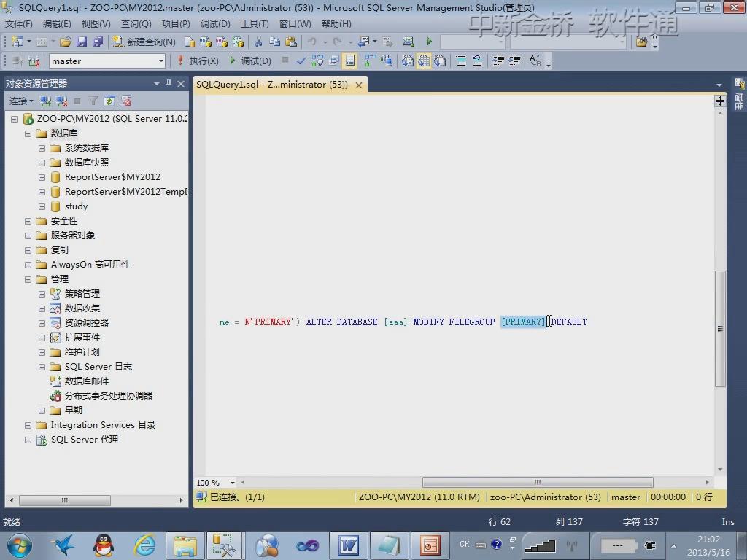This screenshot has width=747, height=560.
Task: Open the 调试(D) menu in menu bar
Action: coord(215,24)
